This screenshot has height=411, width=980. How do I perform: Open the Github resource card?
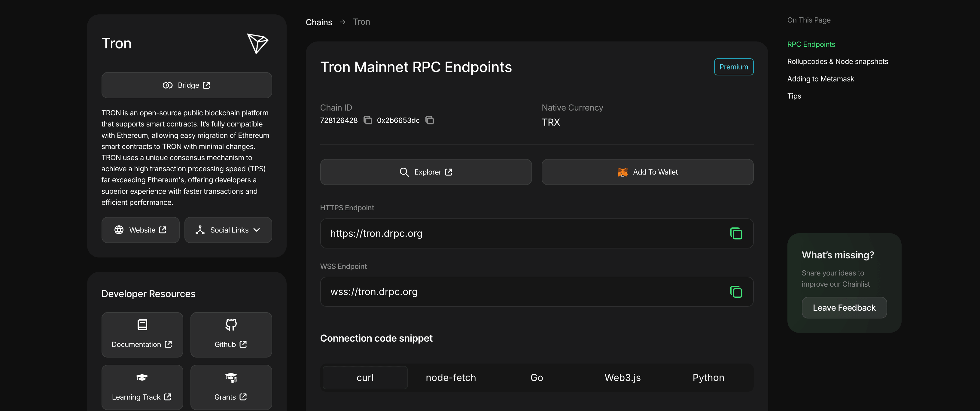coord(231,334)
